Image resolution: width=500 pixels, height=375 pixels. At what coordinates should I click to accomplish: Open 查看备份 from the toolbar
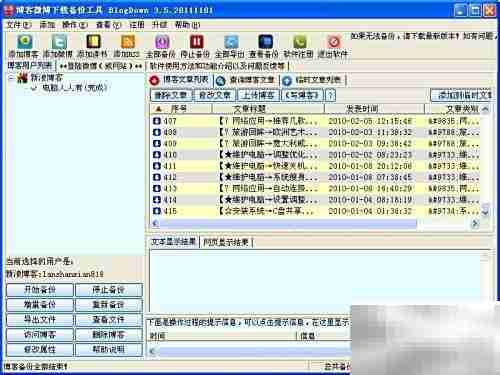(x=265, y=42)
